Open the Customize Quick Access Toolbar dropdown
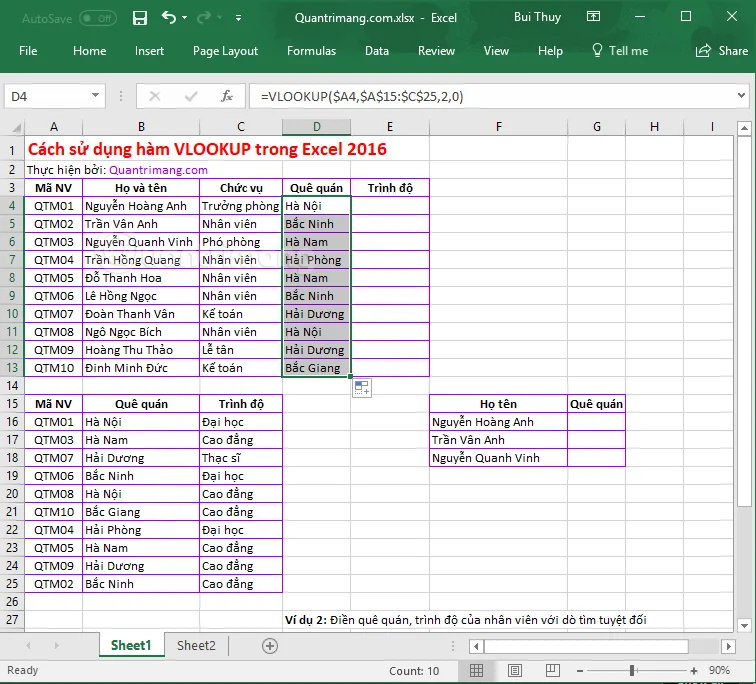 (x=238, y=18)
